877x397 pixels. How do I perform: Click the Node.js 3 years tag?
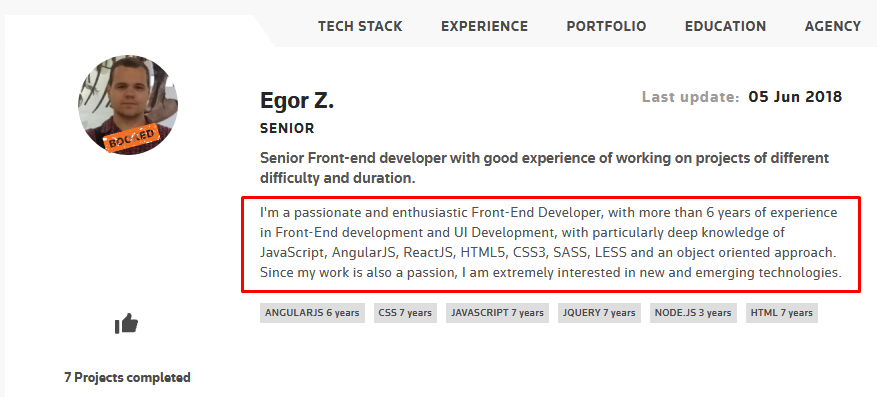point(693,313)
